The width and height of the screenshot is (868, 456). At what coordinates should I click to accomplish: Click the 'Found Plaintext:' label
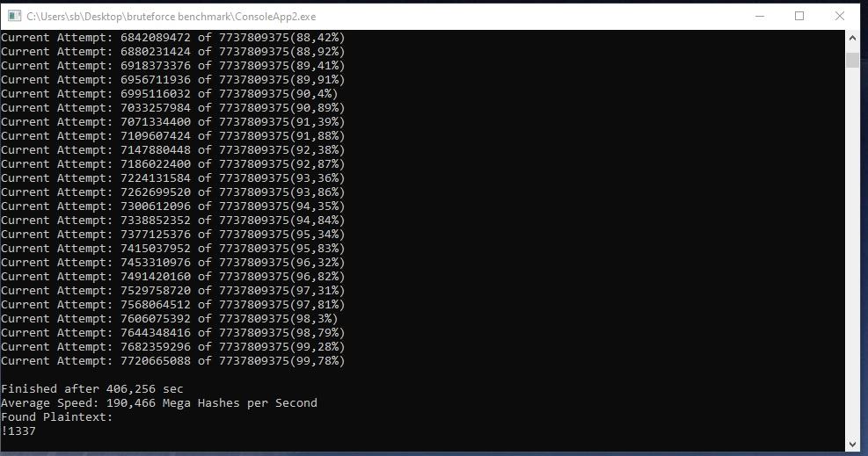pos(56,417)
